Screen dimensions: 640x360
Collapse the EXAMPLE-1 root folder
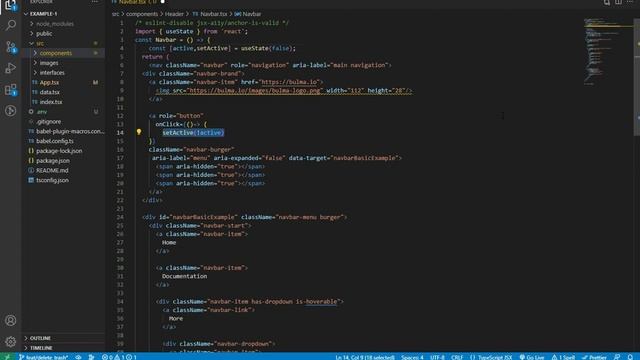pyautogui.click(x=63, y=14)
